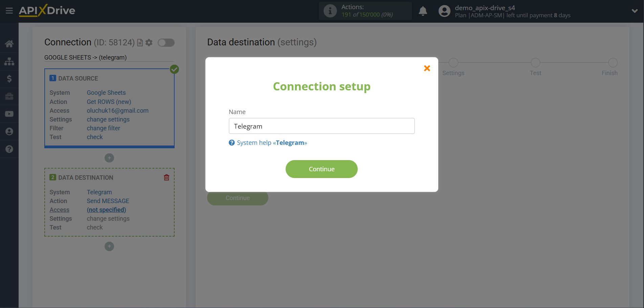The image size is (644, 308).
Task: Open the gear icon next to Connection title
Action: click(149, 43)
